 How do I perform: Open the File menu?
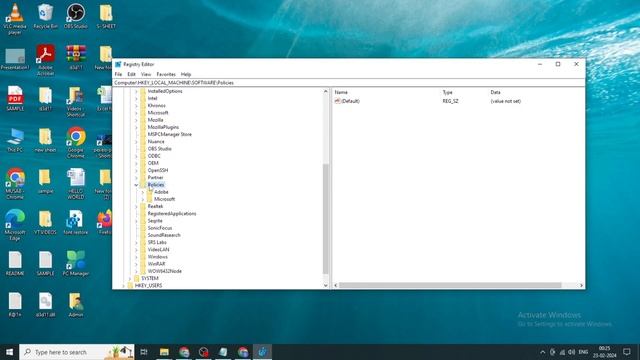(118, 74)
